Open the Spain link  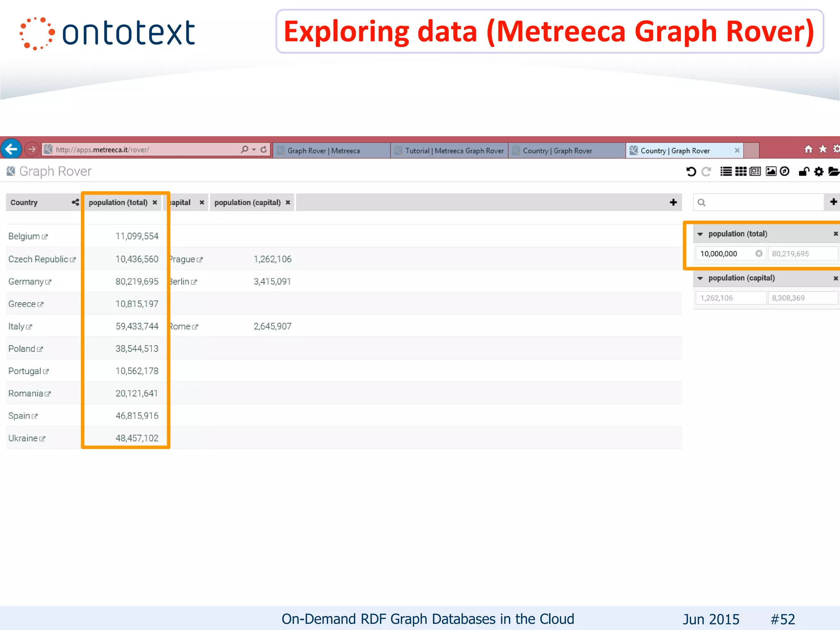pyautogui.click(x=23, y=416)
